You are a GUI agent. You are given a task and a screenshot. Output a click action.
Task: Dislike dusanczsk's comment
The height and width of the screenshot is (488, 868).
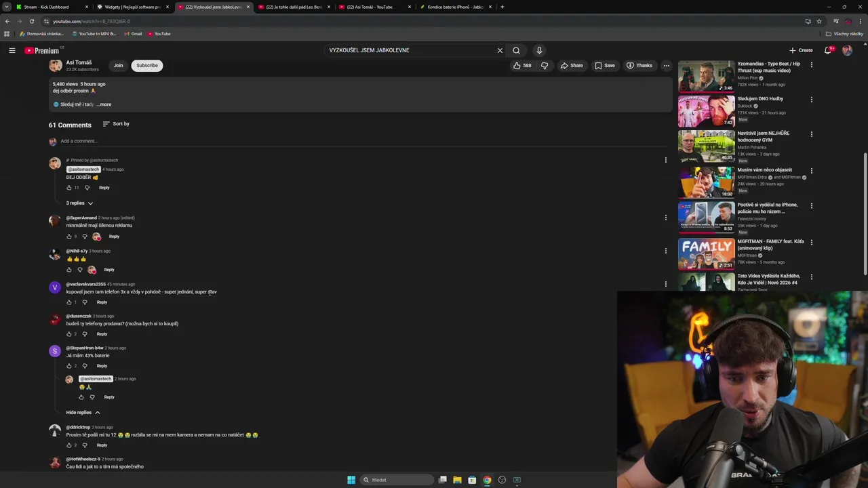(x=85, y=334)
